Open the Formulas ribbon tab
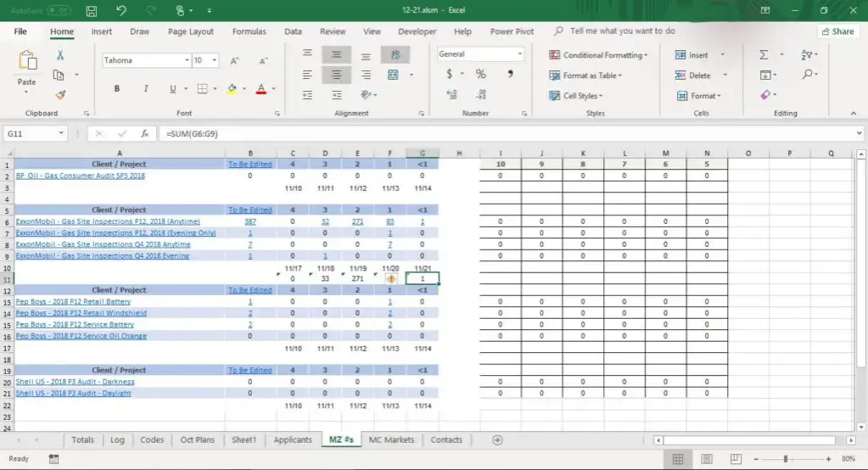Viewport: 868px width, 470px height. pos(249,31)
